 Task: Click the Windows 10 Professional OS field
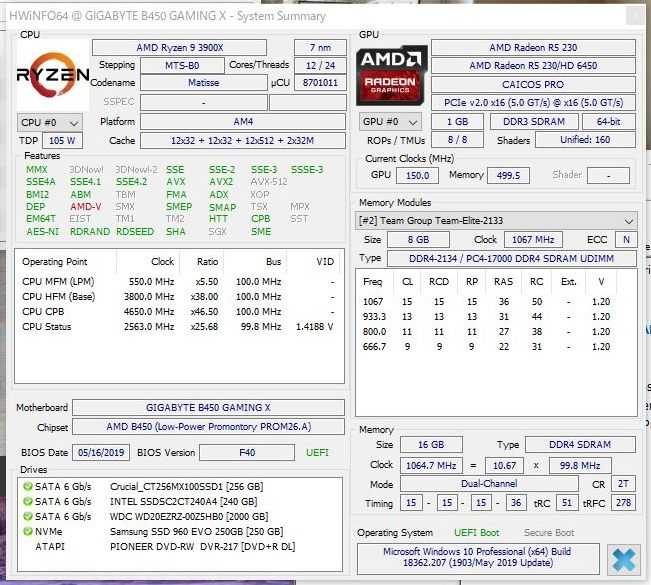pyautogui.click(x=478, y=557)
